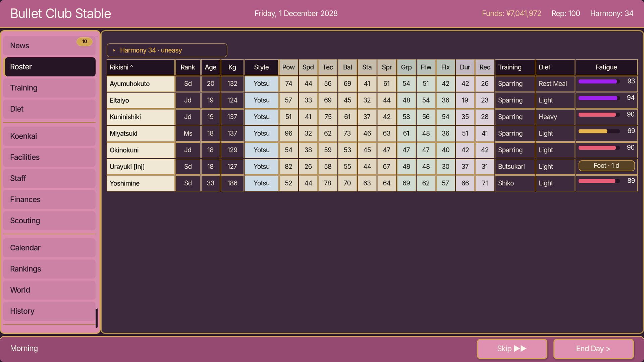Image resolution: width=644 pixels, height=362 pixels.
Task: Open the Training menu in the sidebar
Action: [x=49, y=88]
